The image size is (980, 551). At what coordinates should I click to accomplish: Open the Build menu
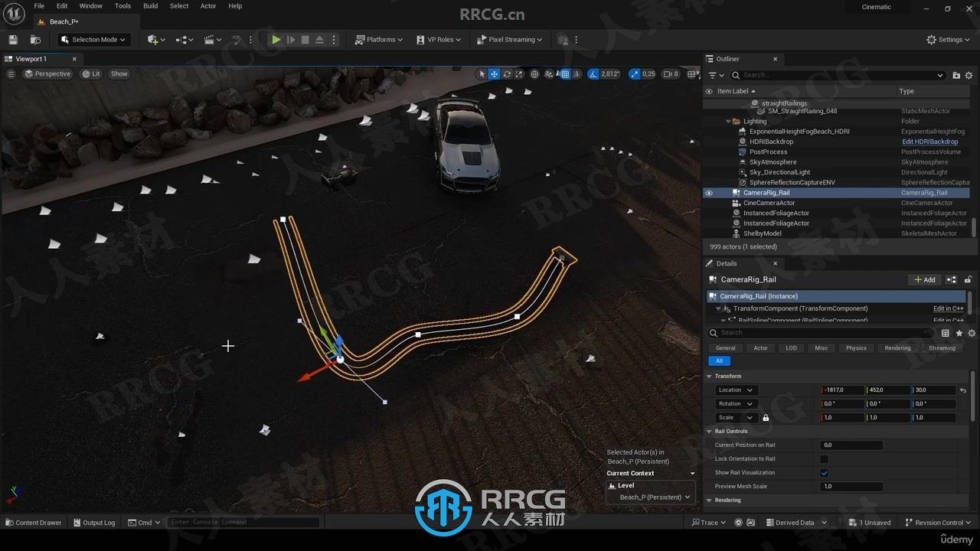[150, 6]
